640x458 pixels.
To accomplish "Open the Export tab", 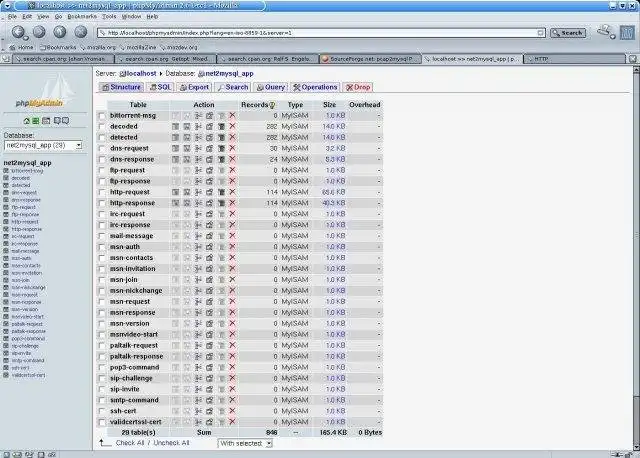I will (x=194, y=87).
